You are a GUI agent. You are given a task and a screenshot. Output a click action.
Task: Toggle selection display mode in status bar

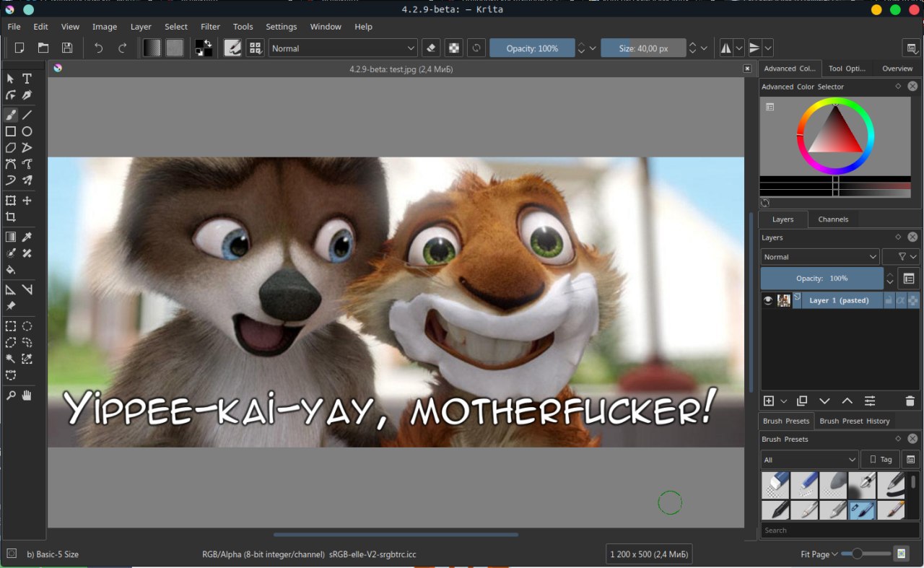11,554
